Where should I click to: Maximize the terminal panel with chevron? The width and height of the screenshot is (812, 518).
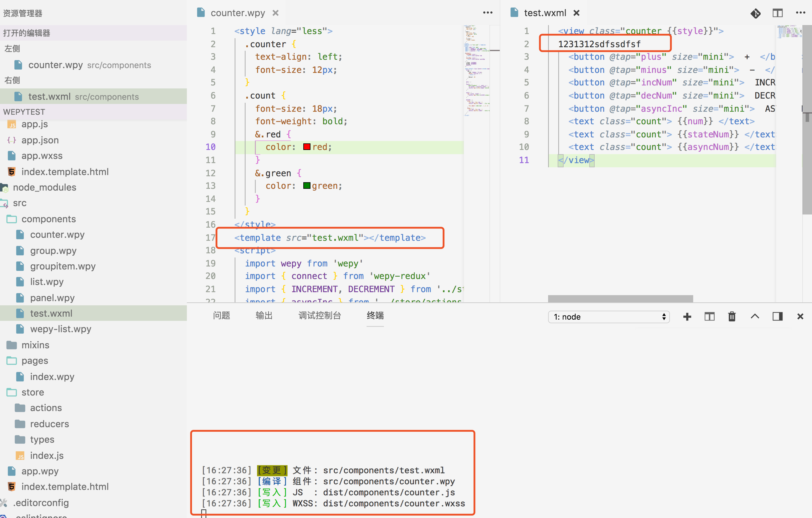tap(755, 317)
